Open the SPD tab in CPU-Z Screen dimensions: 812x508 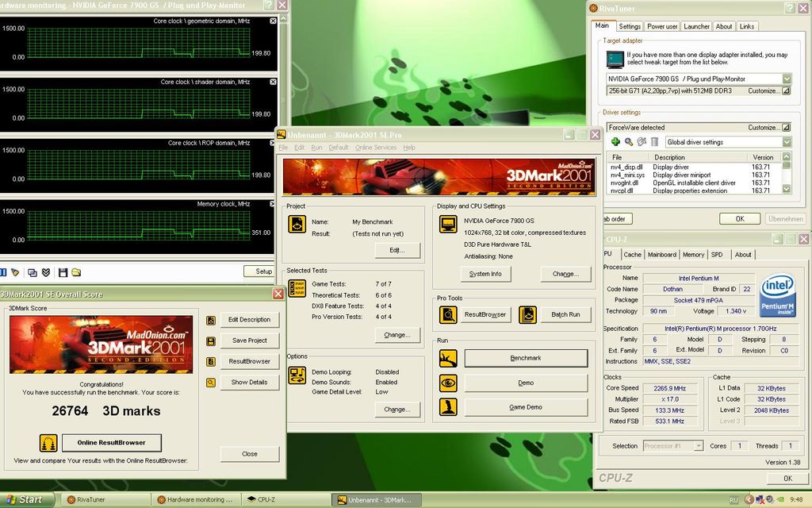point(717,255)
